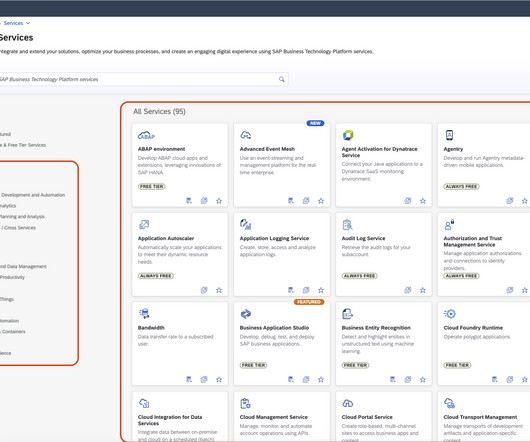
Task: Click copy icon on Authorization and Trust Management card
Action: (x=510, y=290)
